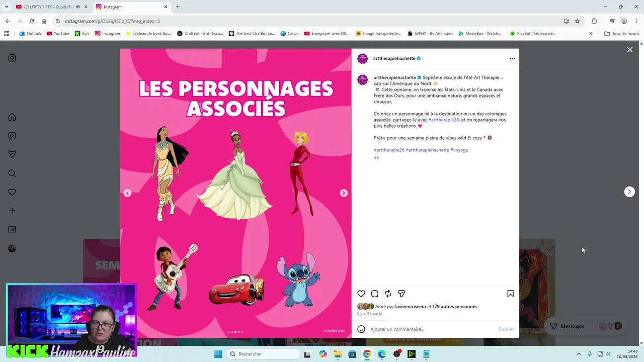
Task: Open the Messages floating panel
Action: (x=587, y=326)
